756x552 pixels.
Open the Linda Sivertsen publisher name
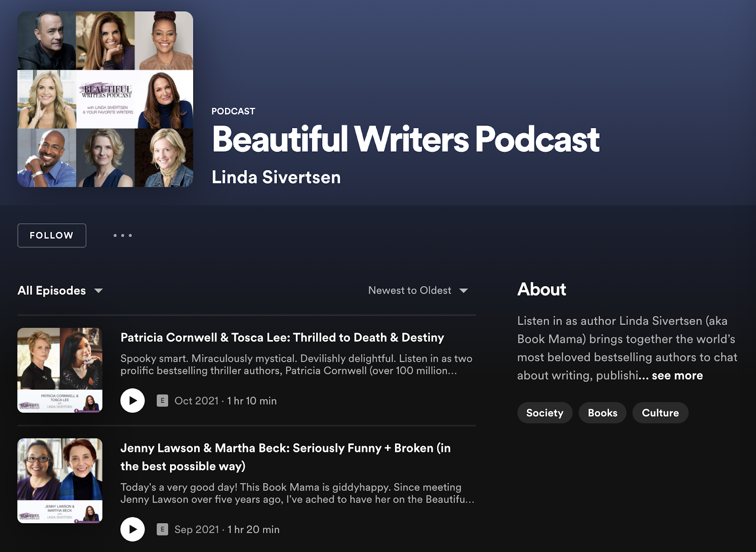pos(276,177)
